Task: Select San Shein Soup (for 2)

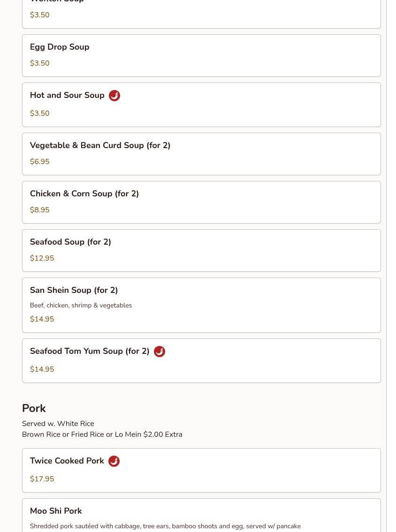Action: [201, 305]
